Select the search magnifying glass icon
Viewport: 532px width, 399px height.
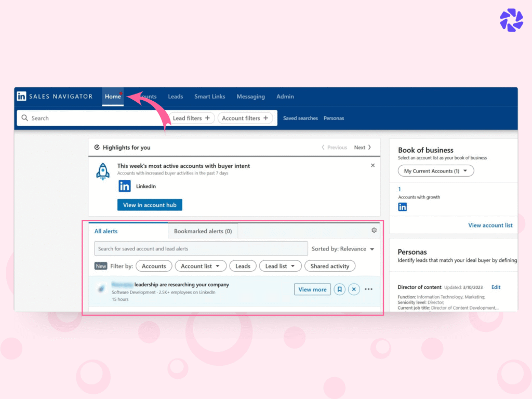click(x=25, y=118)
